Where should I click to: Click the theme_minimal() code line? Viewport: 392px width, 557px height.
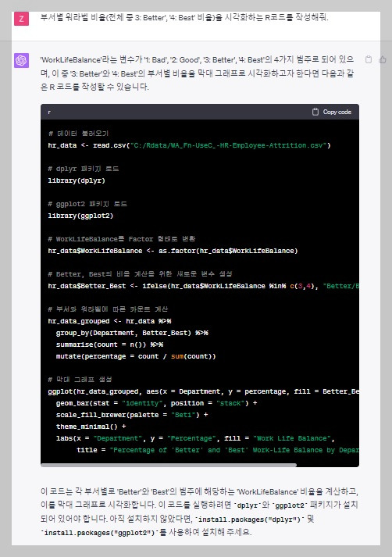(91, 427)
